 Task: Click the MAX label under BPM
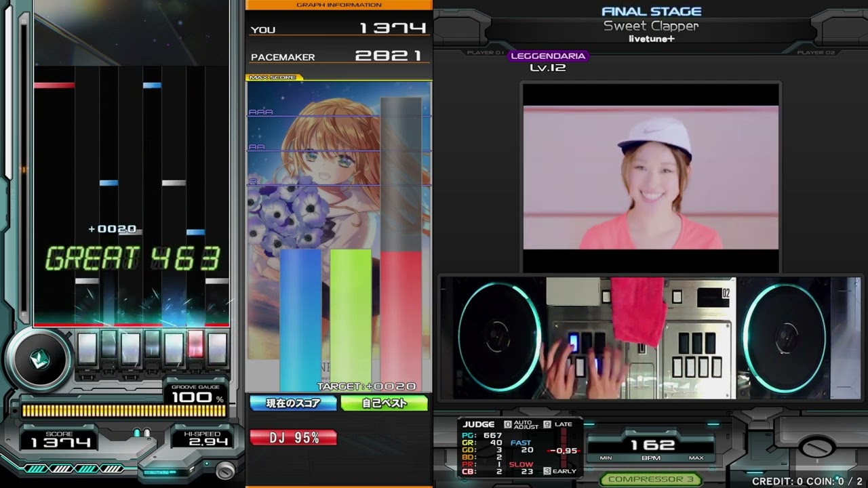click(x=696, y=458)
